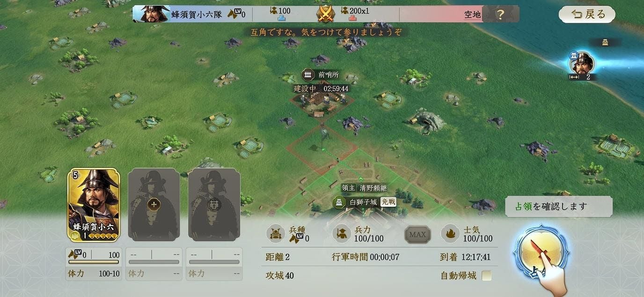Screen dimensions: 644x297
Task: Click the question mark help icon
Action: tap(500, 14)
